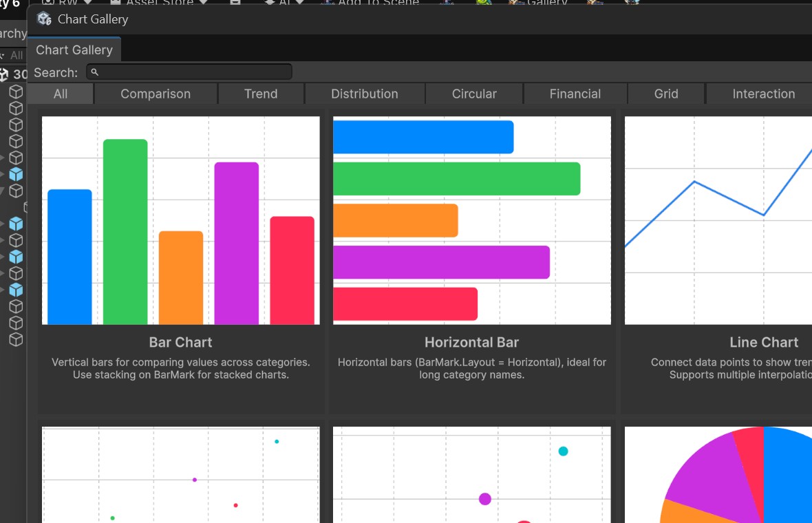Click the Unity scene icon beside '30' in Hierarchy
This screenshot has height=523, width=812.
(4, 74)
